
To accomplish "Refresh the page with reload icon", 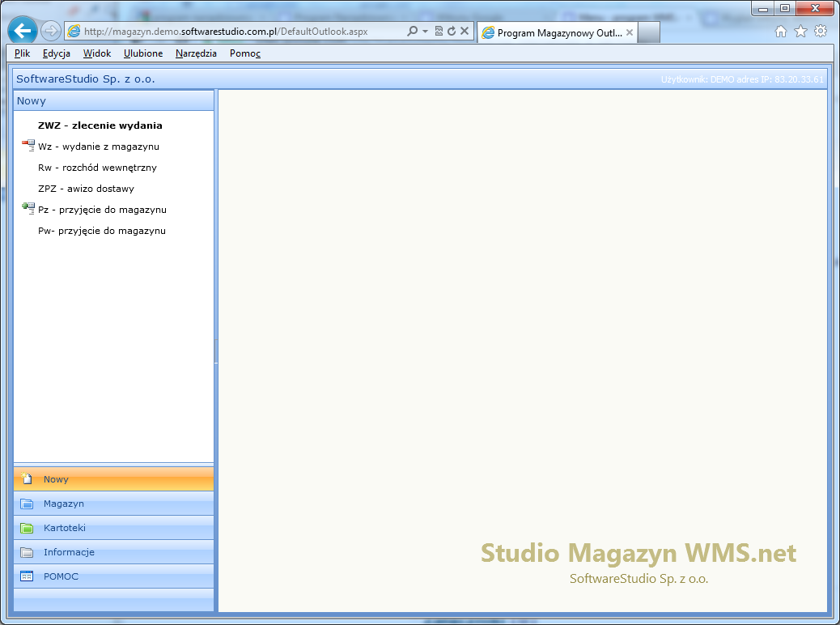I will point(452,31).
